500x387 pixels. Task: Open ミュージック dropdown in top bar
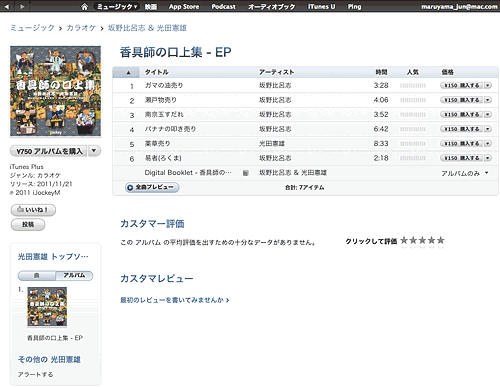coord(117,7)
